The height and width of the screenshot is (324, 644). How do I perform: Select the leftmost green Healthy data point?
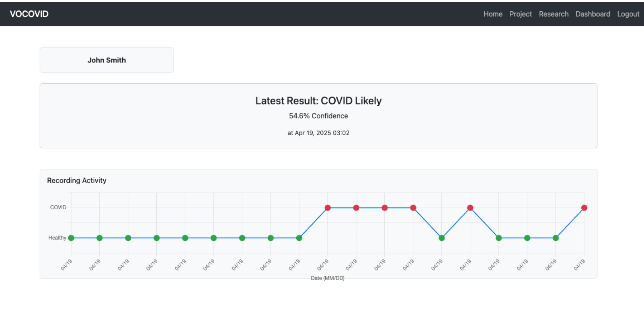71,238
